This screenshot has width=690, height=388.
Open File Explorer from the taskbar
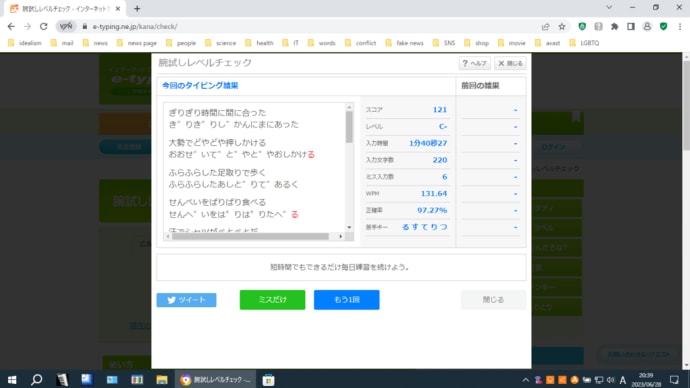(x=162, y=380)
